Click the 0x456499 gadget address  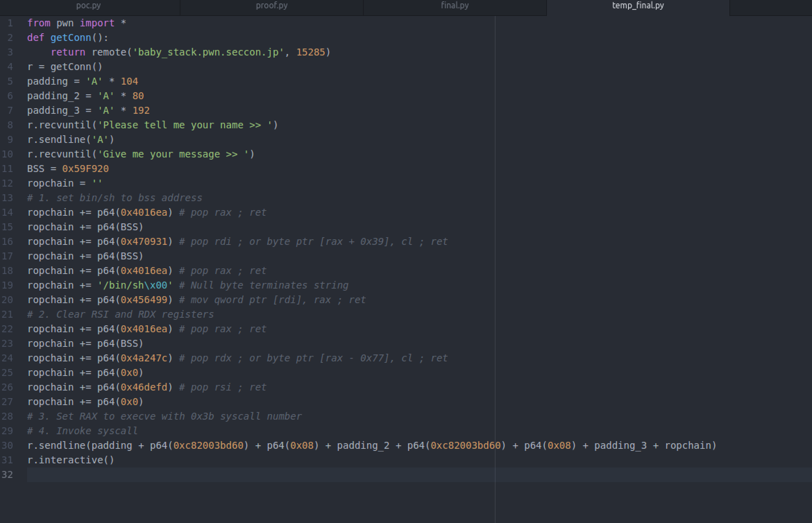(144, 300)
